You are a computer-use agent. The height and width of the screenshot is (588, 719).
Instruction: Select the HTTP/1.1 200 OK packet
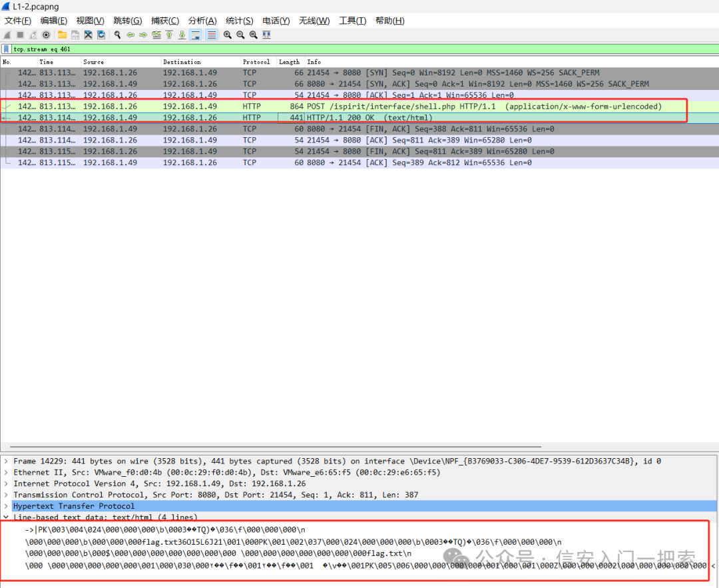[x=359, y=117]
